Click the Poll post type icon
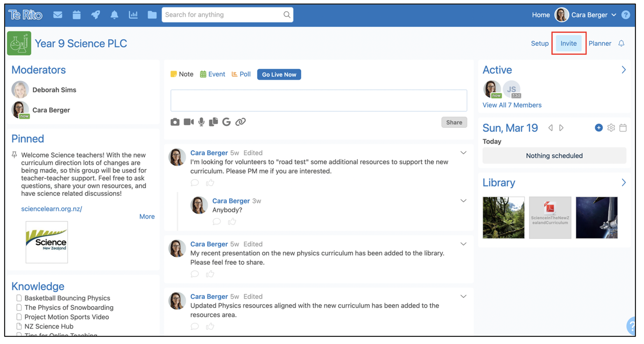 (234, 74)
